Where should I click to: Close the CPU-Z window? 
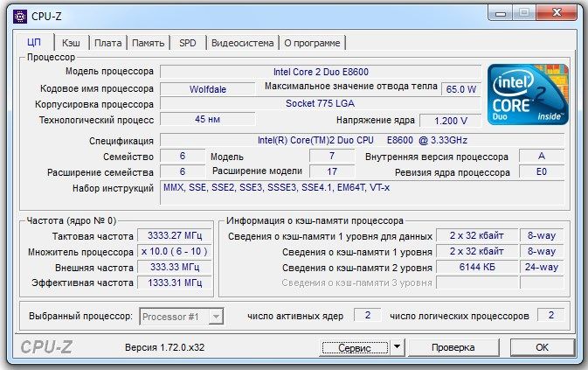tap(557, 13)
